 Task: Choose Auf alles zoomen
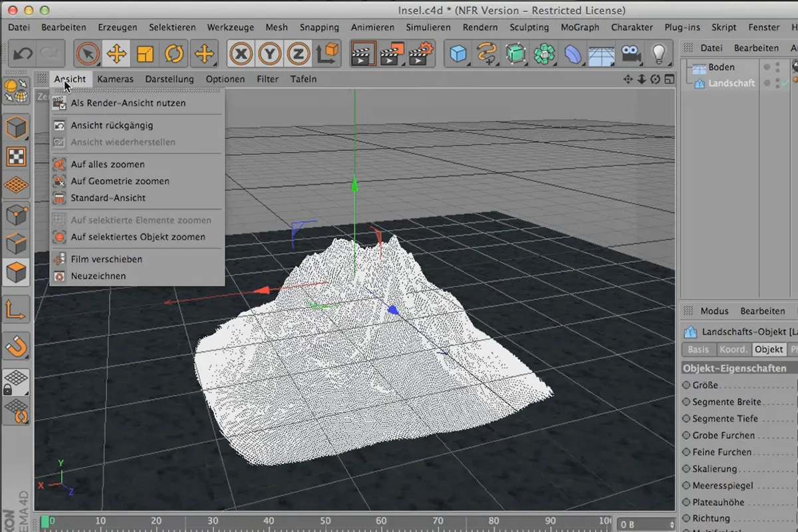pos(137,164)
